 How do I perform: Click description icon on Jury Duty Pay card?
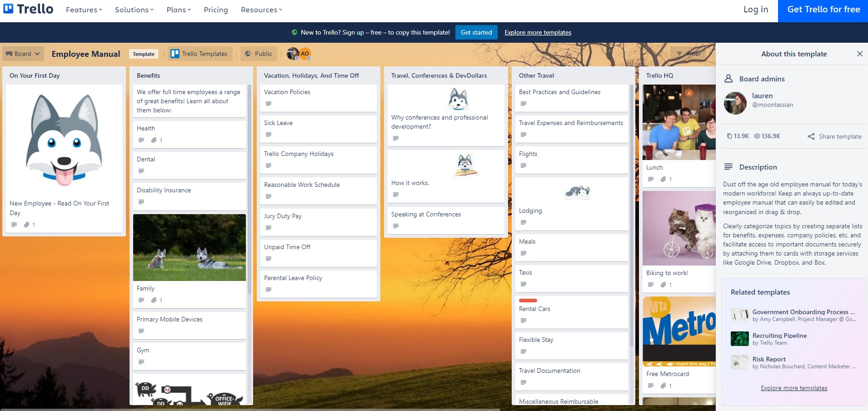(x=269, y=228)
